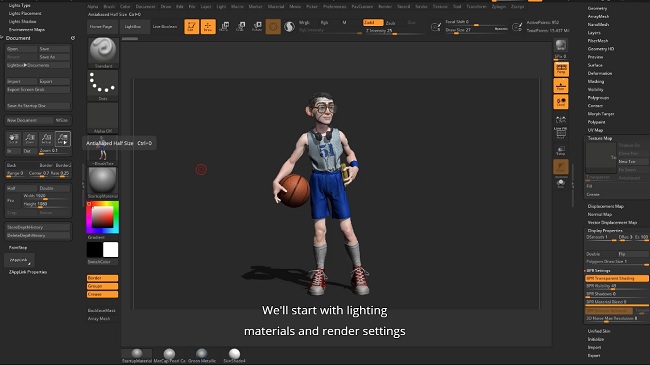650x365 pixels.
Task: Open the Brush menu
Action: click(109, 7)
